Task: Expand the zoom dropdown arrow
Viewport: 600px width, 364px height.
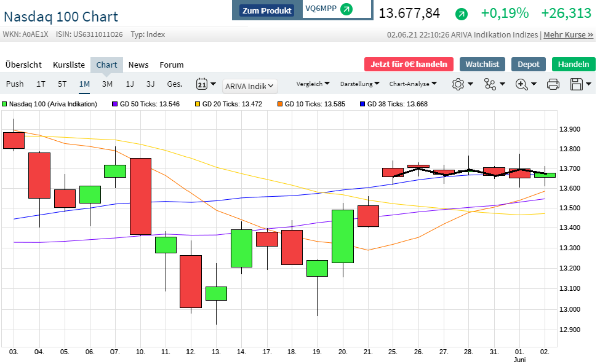Action: click(x=534, y=84)
